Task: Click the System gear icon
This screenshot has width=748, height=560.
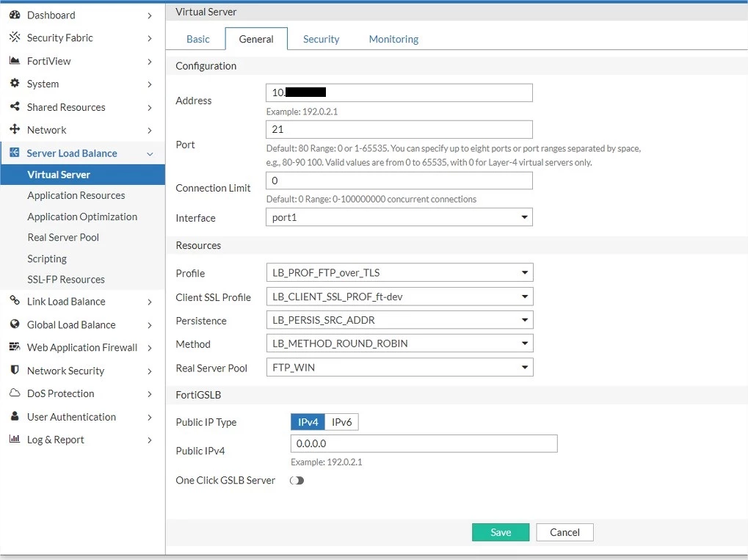Action: click(15, 84)
